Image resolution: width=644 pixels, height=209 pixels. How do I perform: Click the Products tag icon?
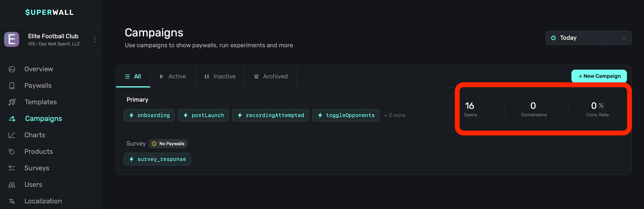12,152
